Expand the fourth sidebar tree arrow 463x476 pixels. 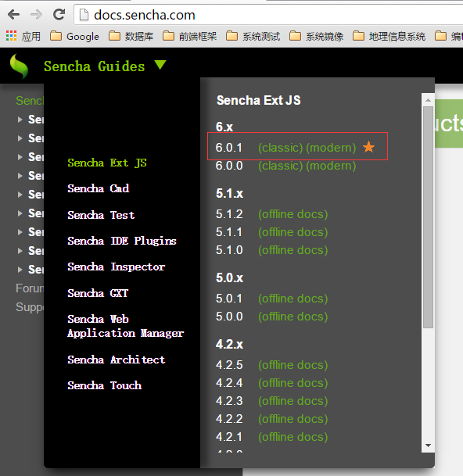[x=20, y=176]
